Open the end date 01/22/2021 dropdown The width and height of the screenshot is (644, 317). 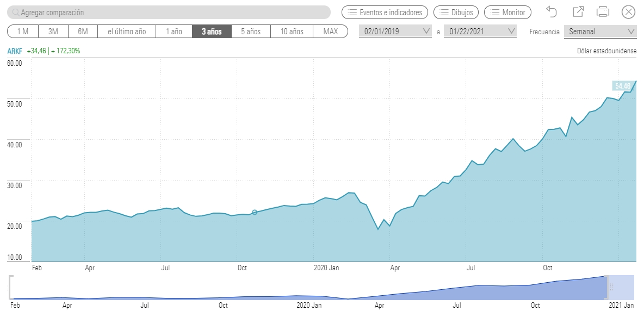(480, 31)
